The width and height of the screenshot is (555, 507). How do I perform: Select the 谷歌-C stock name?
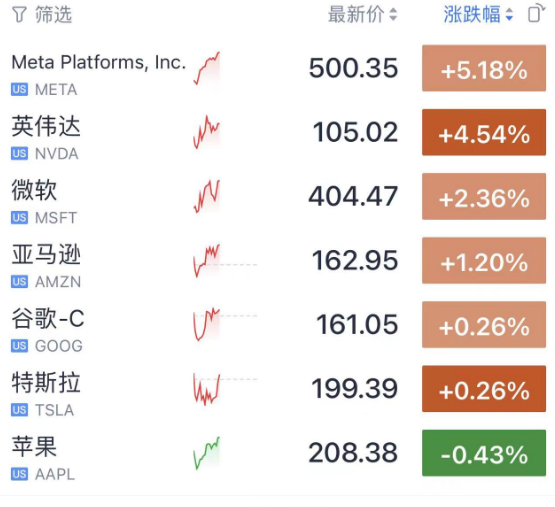coord(48,318)
